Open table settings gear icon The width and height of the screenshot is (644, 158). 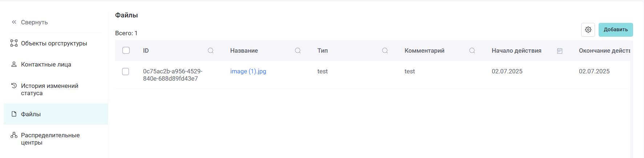point(588,30)
